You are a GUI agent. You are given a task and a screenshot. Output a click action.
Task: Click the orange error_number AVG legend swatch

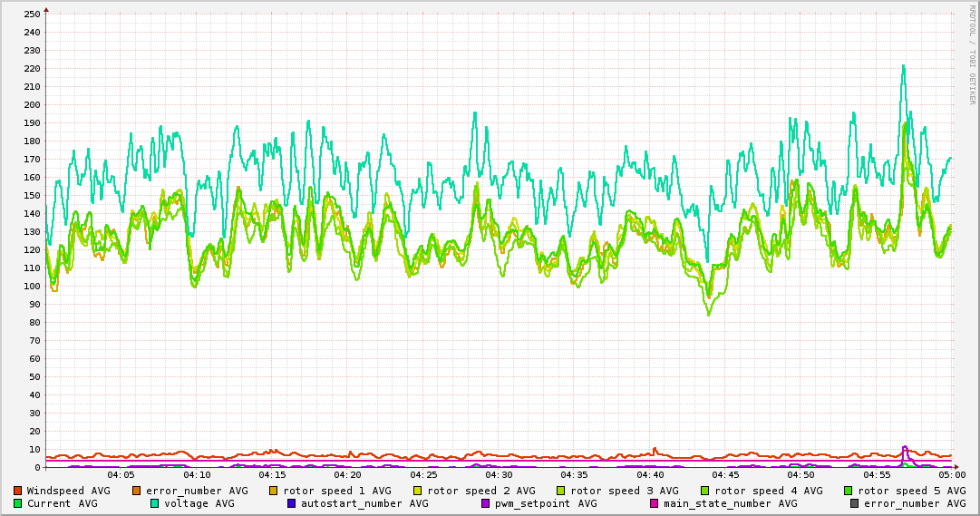click(136, 491)
